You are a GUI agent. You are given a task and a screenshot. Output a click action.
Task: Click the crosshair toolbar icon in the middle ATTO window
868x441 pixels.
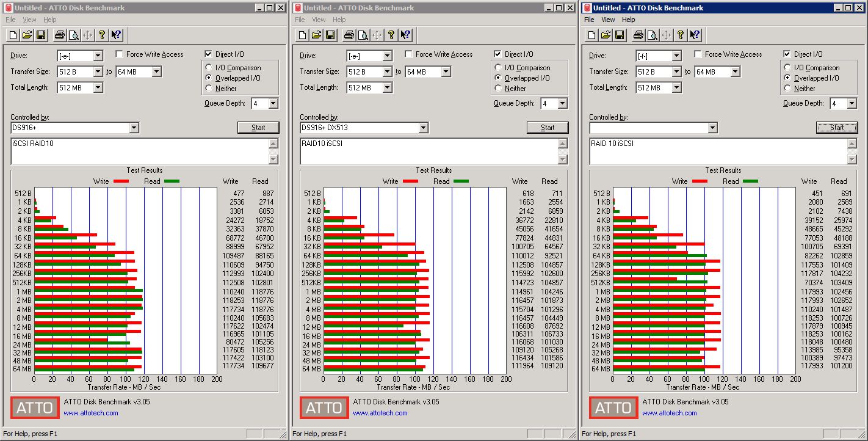click(x=377, y=35)
